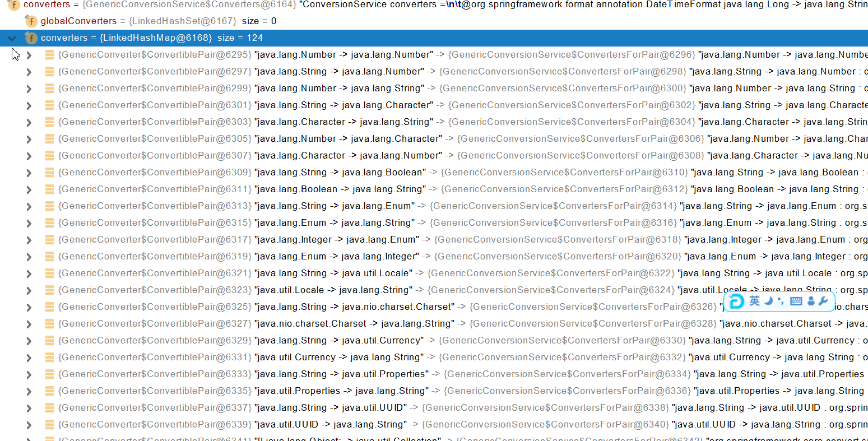The image size is (868, 441).
Task: Click the Sogou input method logo icon
Action: [736, 301]
